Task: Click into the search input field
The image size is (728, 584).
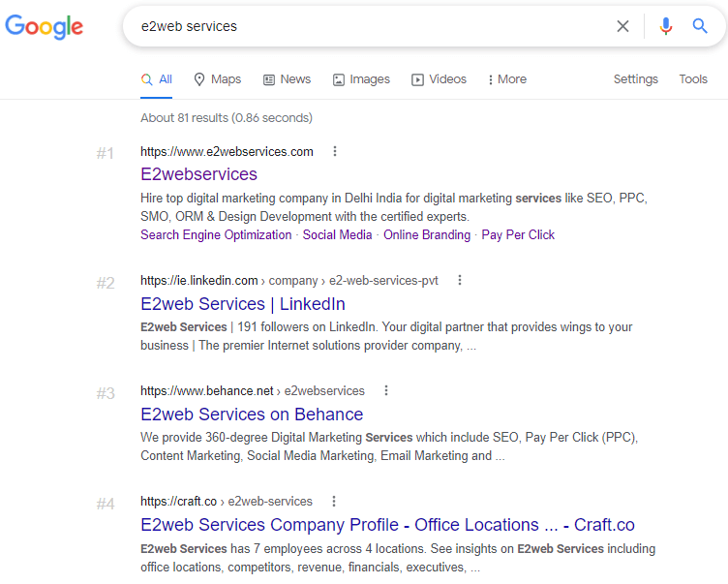Action: tap(368, 26)
